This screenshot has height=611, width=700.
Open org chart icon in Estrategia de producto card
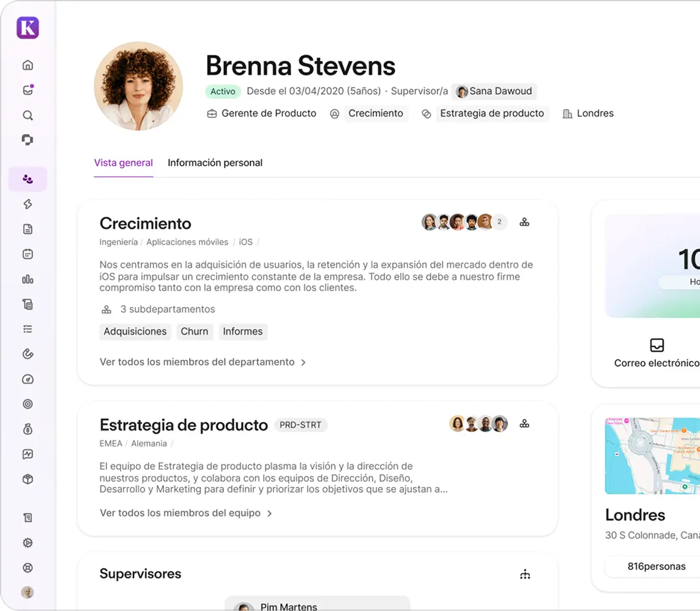pyautogui.click(x=524, y=424)
